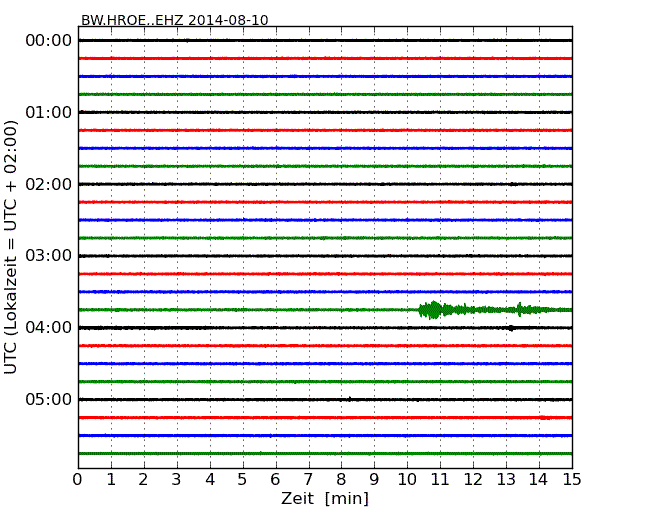Click the minute tick label 4
The image size is (650, 520).
[210, 480]
